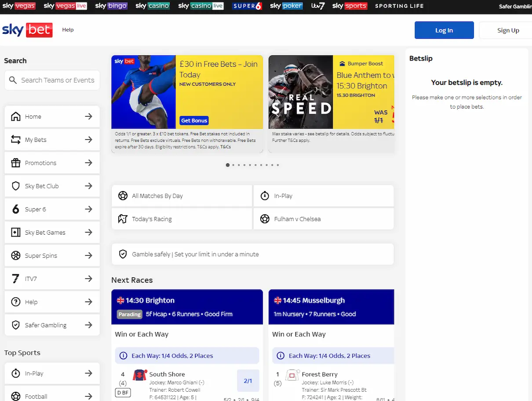
Task: Click the football icon beside All Matches By Day
Action: [x=123, y=196]
